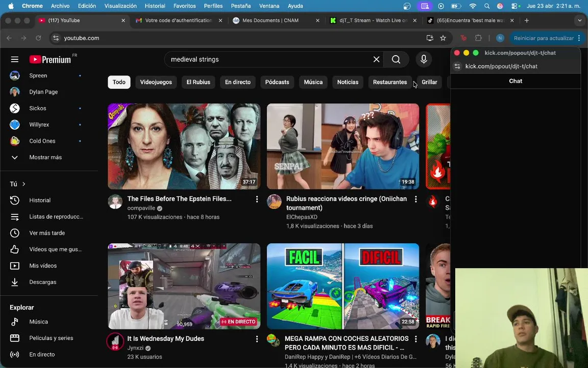Open options menu for The Files Before The Epstein Files video

coord(257,199)
